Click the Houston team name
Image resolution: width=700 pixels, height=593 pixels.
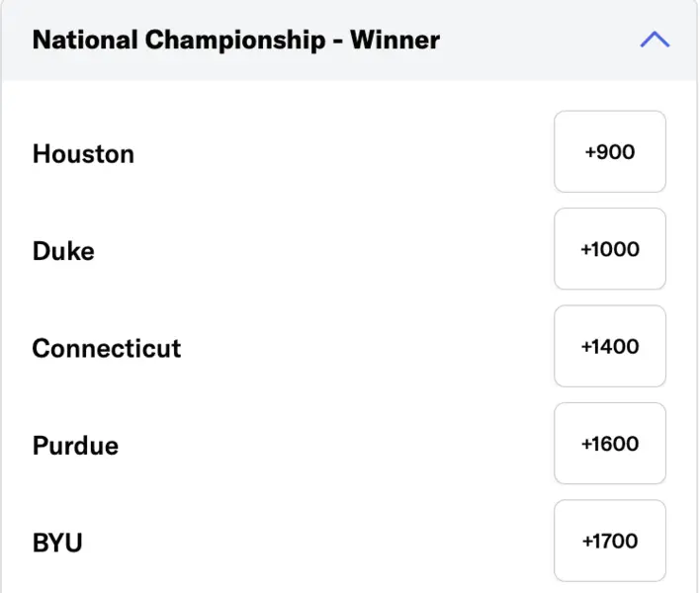83,154
